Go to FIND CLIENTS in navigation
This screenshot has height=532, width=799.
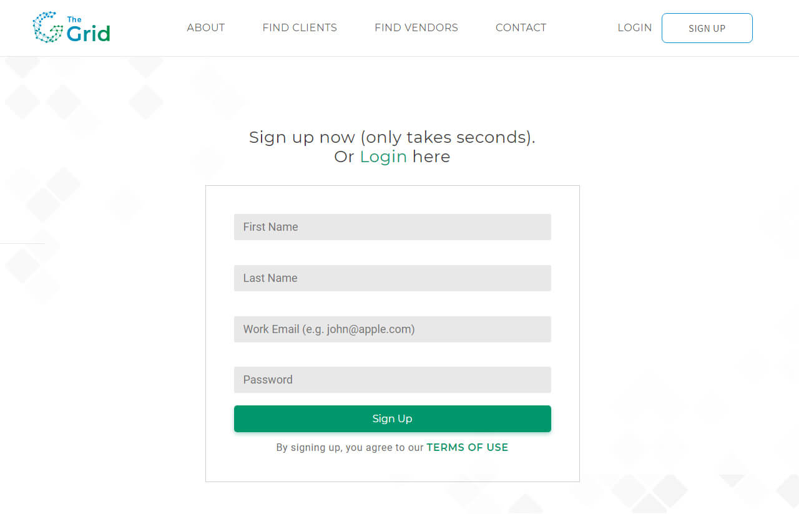[x=300, y=27]
